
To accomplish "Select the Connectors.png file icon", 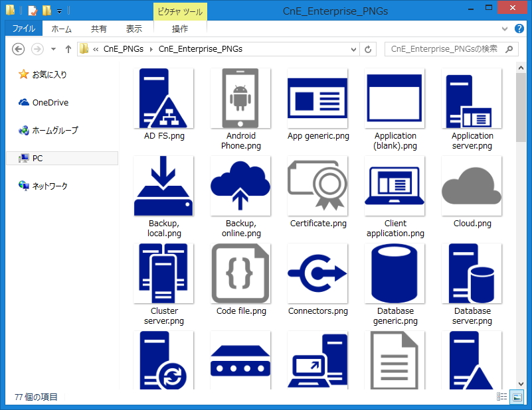I will click(317, 273).
